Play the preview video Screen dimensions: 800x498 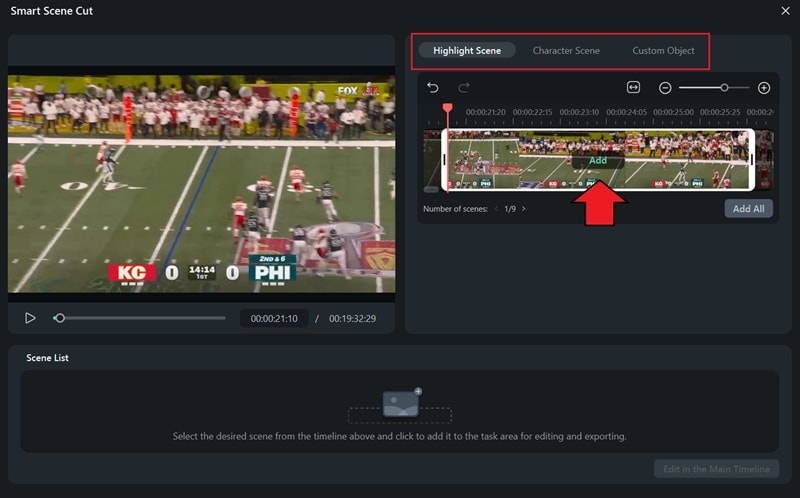pos(30,318)
